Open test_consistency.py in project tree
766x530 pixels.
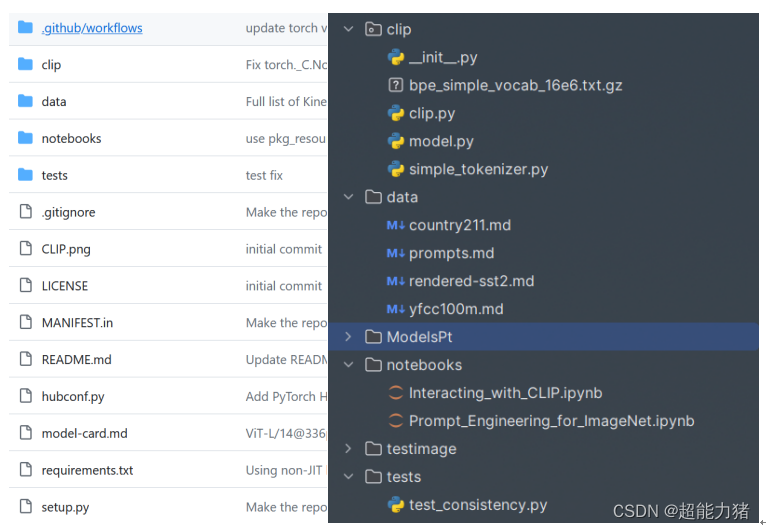click(478, 505)
